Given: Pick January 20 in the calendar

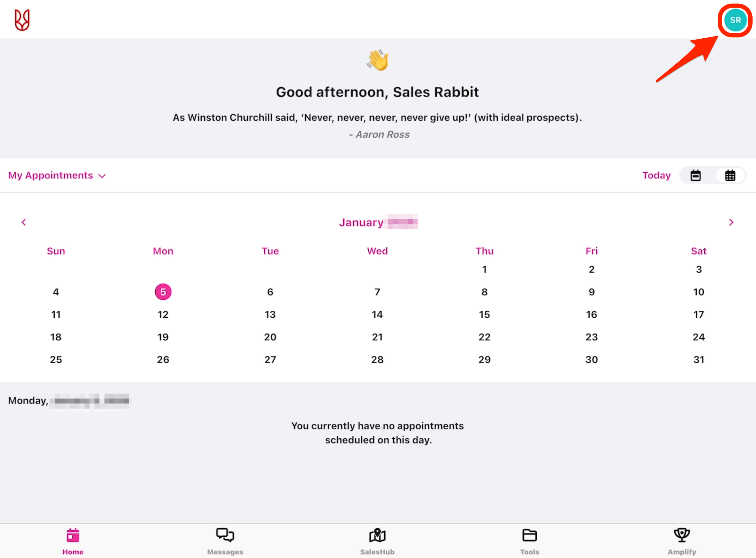Looking at the screenshot, I should [x=270, y=337].
